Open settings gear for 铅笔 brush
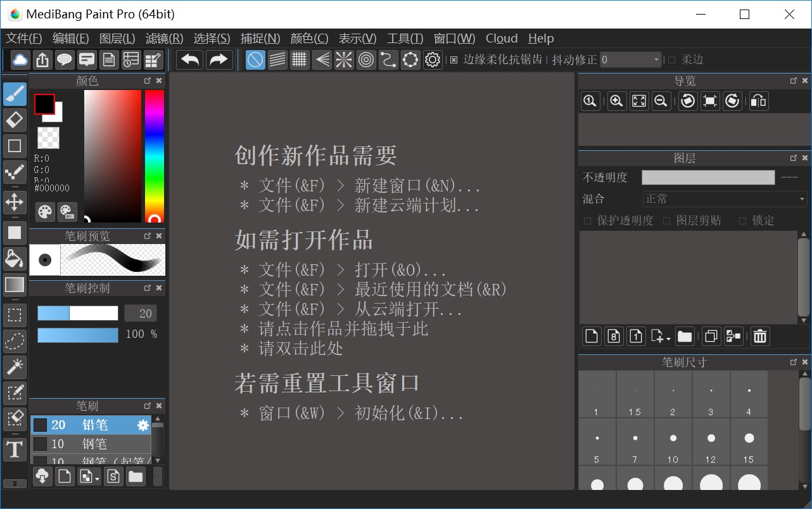The width and height of the screenshot is (812, 509). (143, 425)
